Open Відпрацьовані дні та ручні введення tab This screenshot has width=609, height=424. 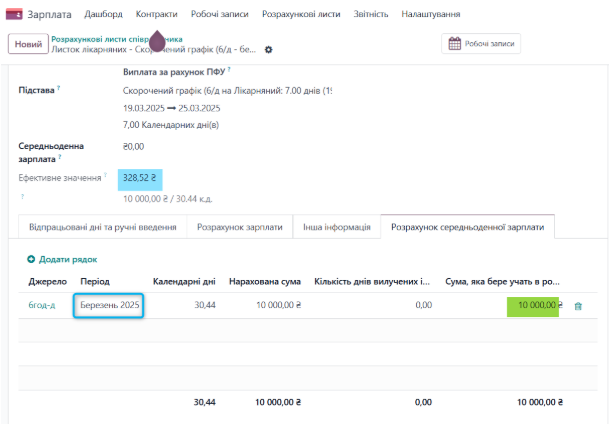(103, 227)
